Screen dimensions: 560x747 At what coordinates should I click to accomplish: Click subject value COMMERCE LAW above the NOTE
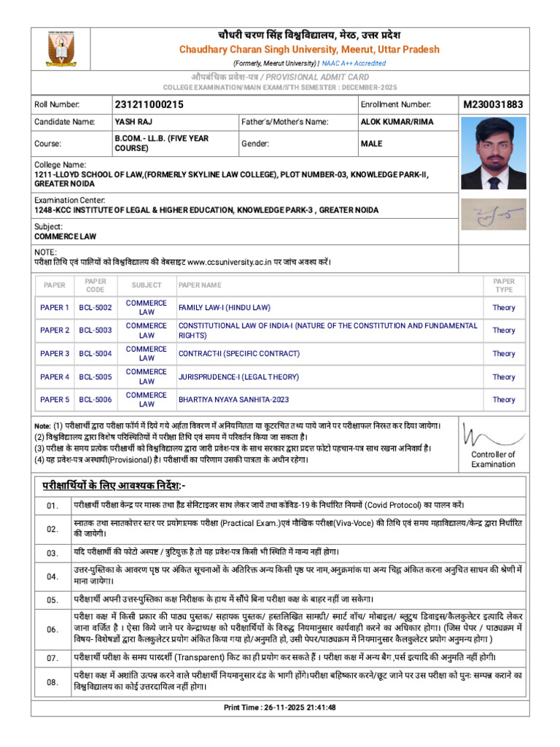coord(65,236)
